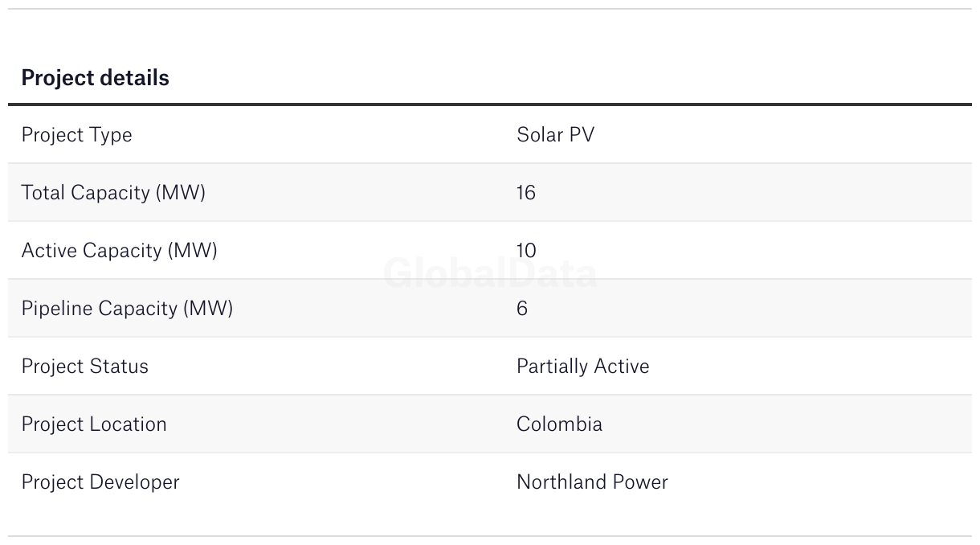The height and width of the screenshot is (545, 980).
Task: Click the Project details heading
Action: click(95, 78)
